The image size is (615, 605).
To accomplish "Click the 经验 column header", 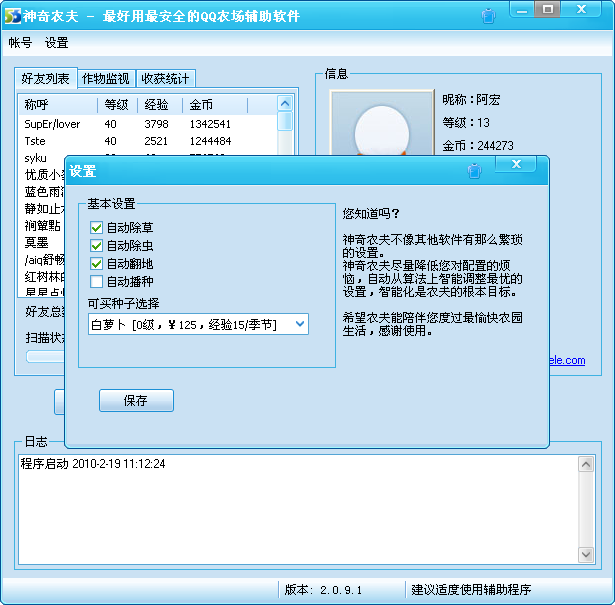I will tap(160, 105).
